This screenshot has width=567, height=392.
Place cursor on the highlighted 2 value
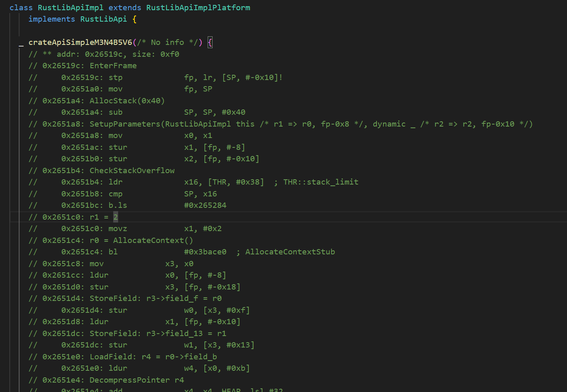pyautogui.click(x=116, y=217)
